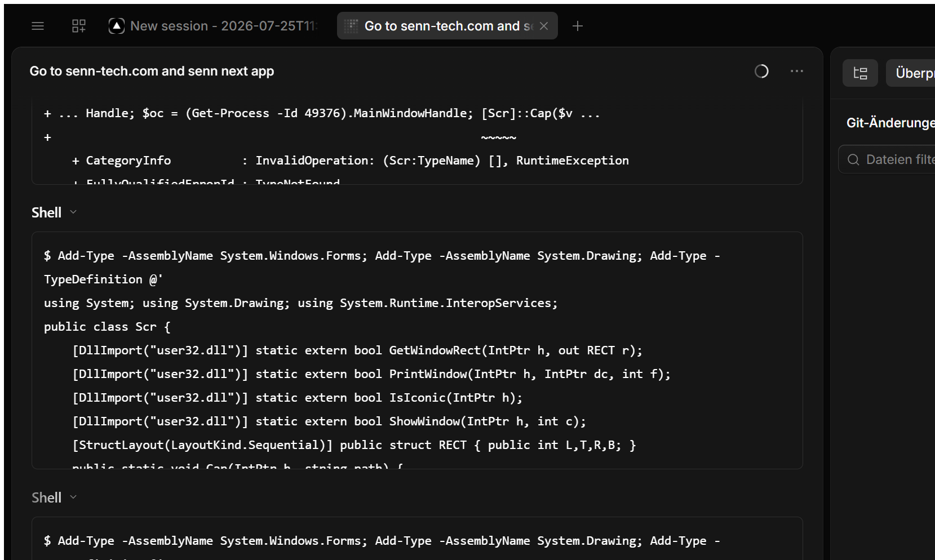Open the hamburger sidebar menu

[x=38, y=26]
